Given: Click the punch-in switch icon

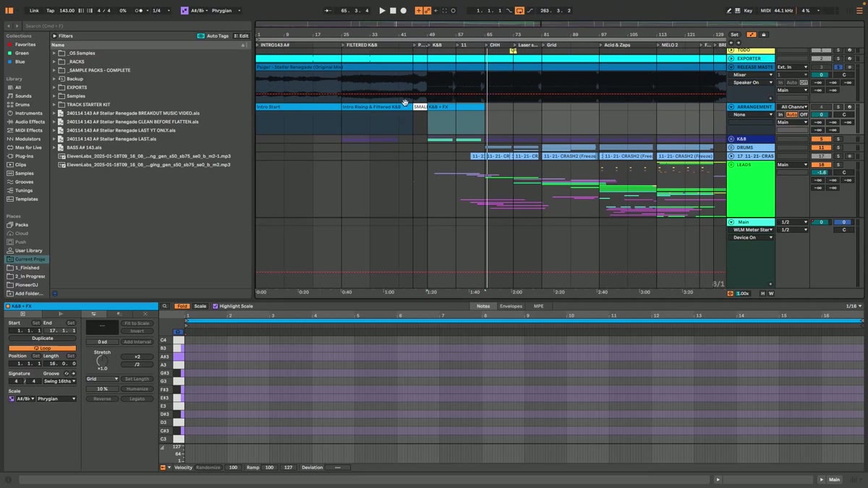Looking at the screenshot, I should [509, 11].
